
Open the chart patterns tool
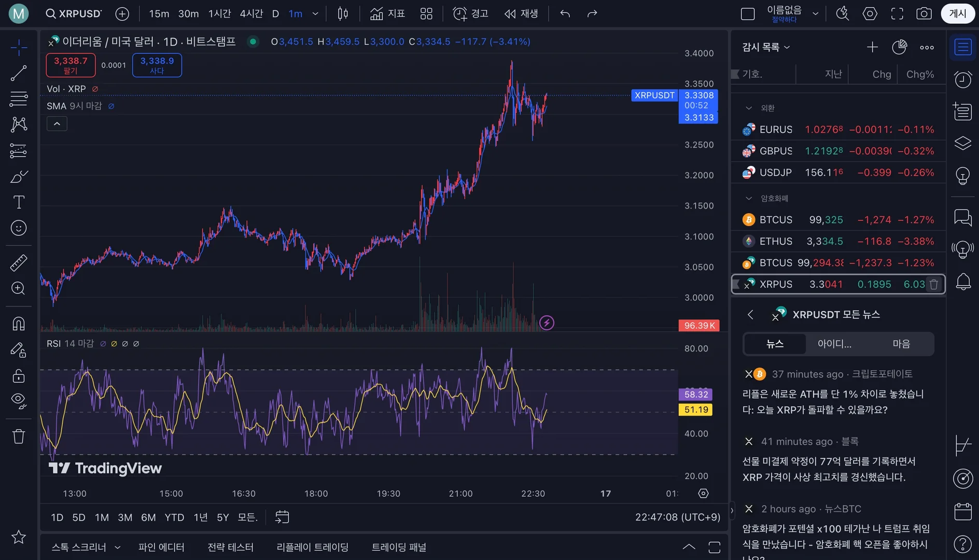[x=19, y=124]
